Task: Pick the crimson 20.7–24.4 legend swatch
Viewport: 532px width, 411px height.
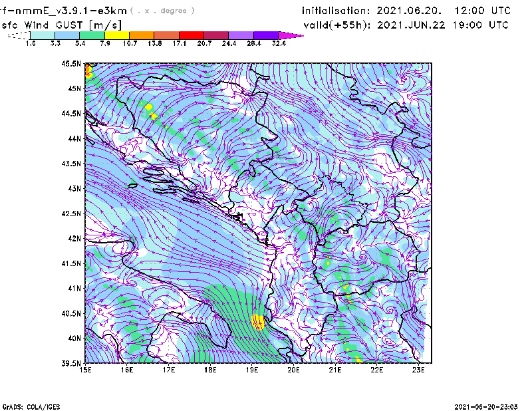Action: click(x=216, y=35)
